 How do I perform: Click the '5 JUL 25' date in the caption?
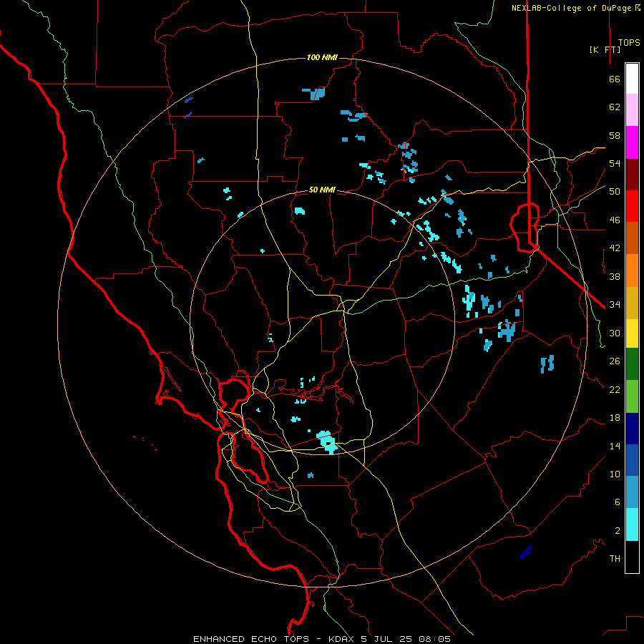coord(388,639)
